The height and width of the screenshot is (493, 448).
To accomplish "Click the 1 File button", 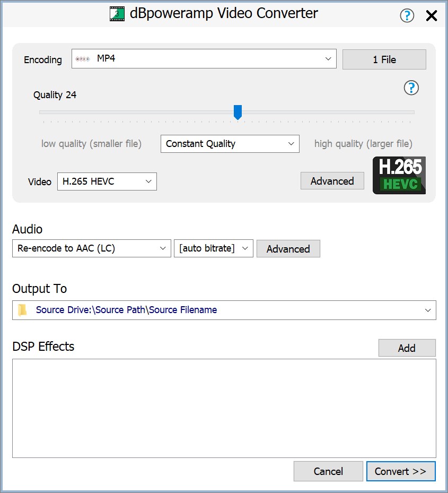I will tap(384, 59).
